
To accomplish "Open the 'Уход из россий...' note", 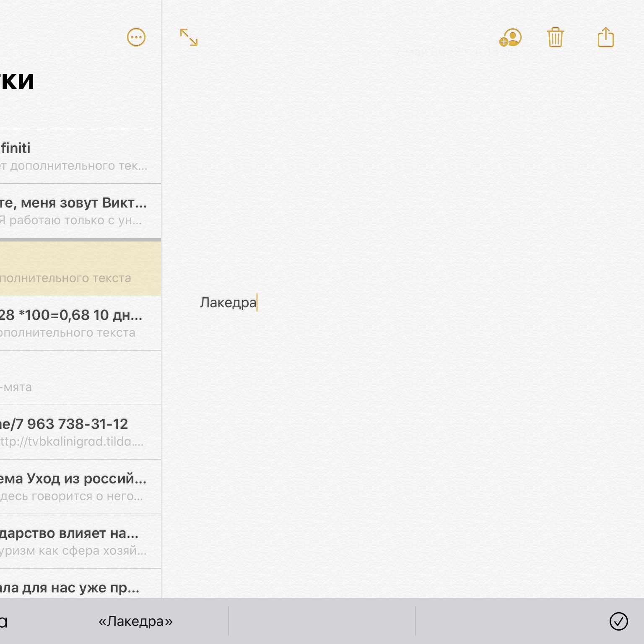I will 75,487.
